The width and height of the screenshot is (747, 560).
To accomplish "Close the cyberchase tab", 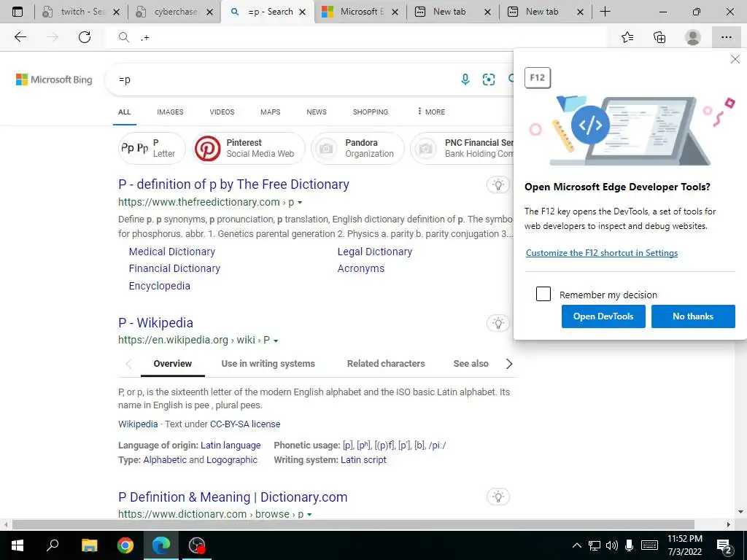I will tap(209, 12).
